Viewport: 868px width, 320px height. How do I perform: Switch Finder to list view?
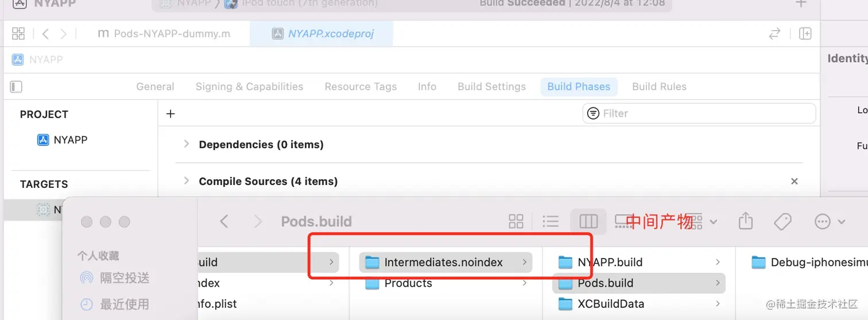point(551,221)
